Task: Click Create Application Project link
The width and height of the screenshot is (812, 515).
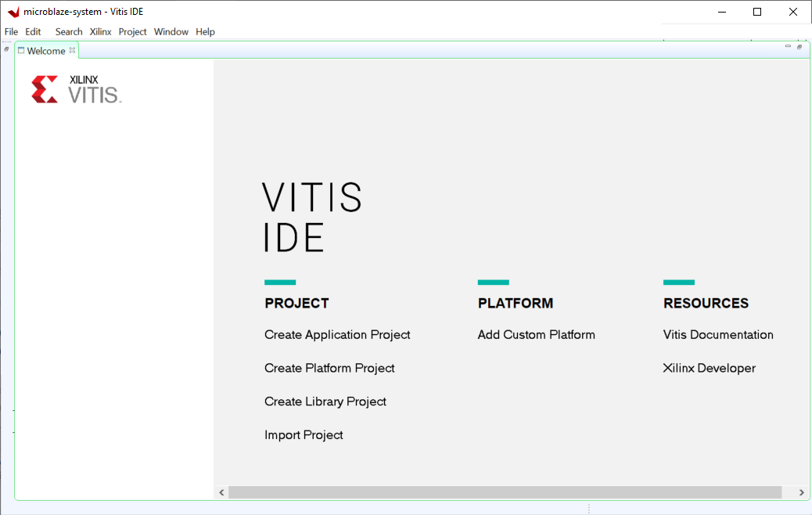Action: pos(337,335)
